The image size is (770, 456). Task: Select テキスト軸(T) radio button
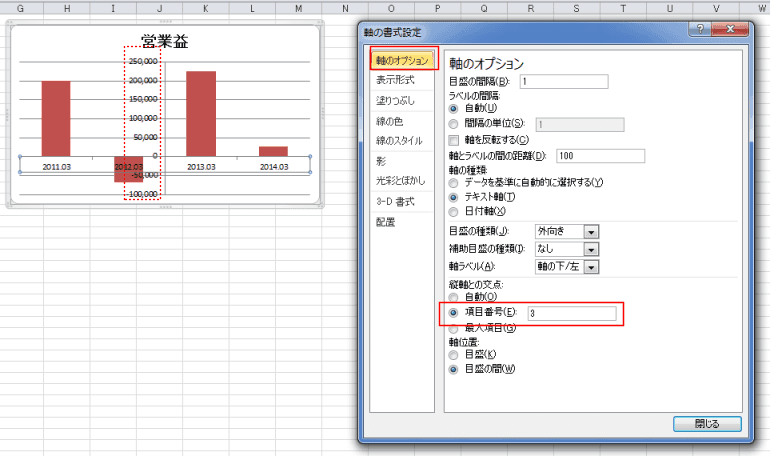pyautogui.click(x=453, y=197)
